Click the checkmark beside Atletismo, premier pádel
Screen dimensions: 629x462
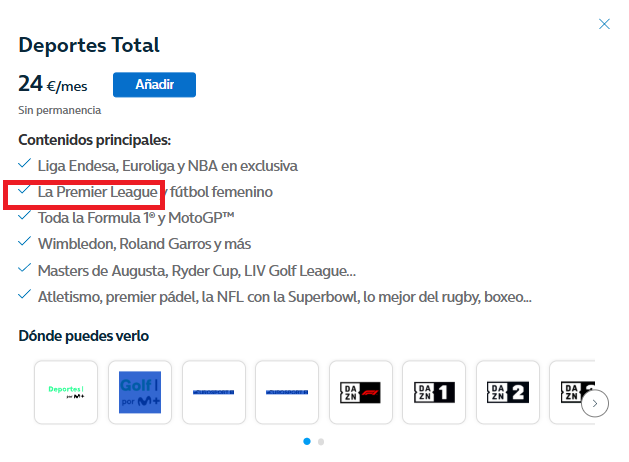click(x=24, y=295)
